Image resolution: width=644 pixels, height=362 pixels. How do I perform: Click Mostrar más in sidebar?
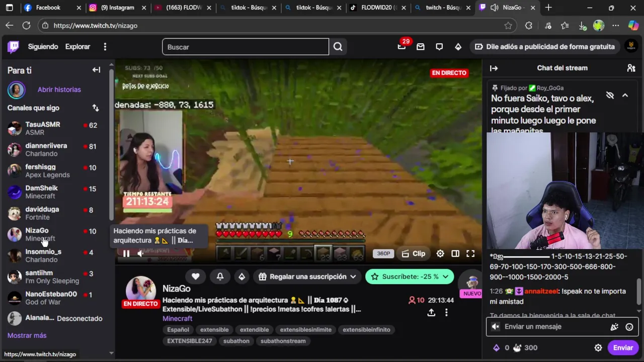27,335
